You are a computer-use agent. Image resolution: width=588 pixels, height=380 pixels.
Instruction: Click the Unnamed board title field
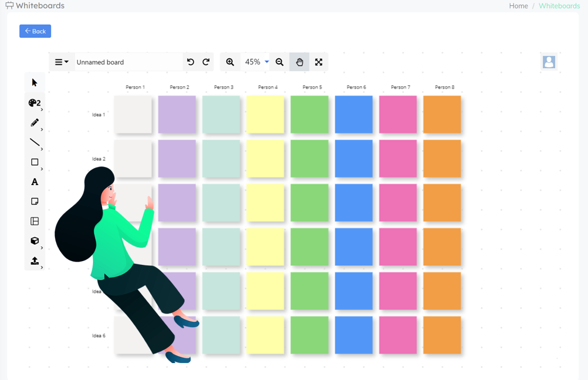(x=128, y=62)
